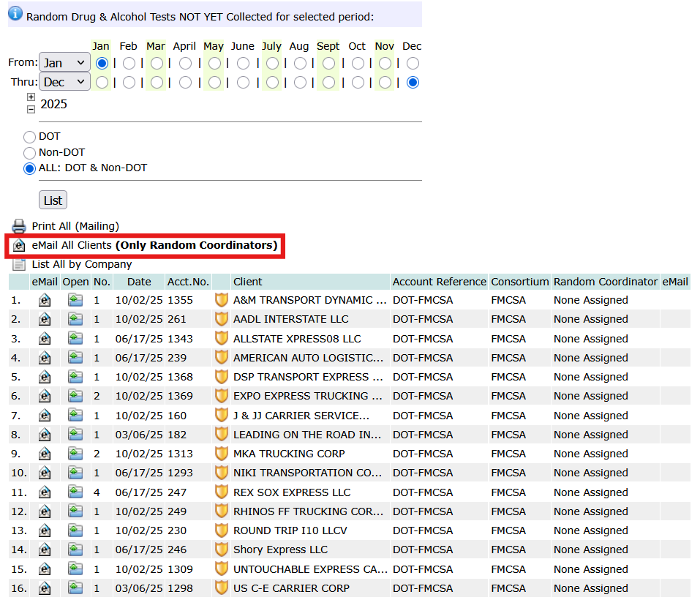Screen dimensions: 700x600
Task: Click the Client column header
Action: (x=248, y=282)
